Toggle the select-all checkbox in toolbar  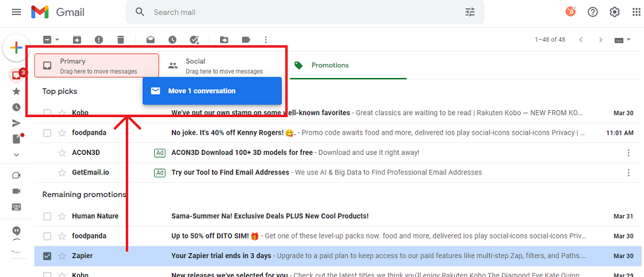[x=47, y=40]
